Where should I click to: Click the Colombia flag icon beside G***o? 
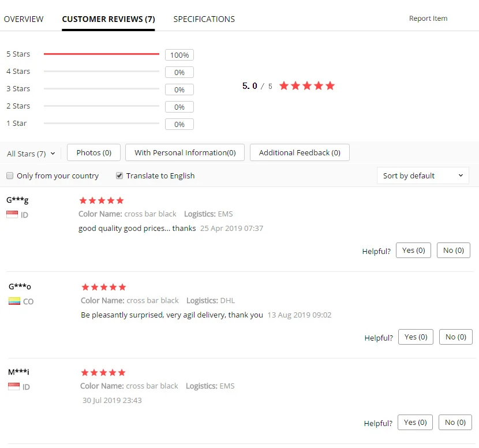click(x=14, y=301)
